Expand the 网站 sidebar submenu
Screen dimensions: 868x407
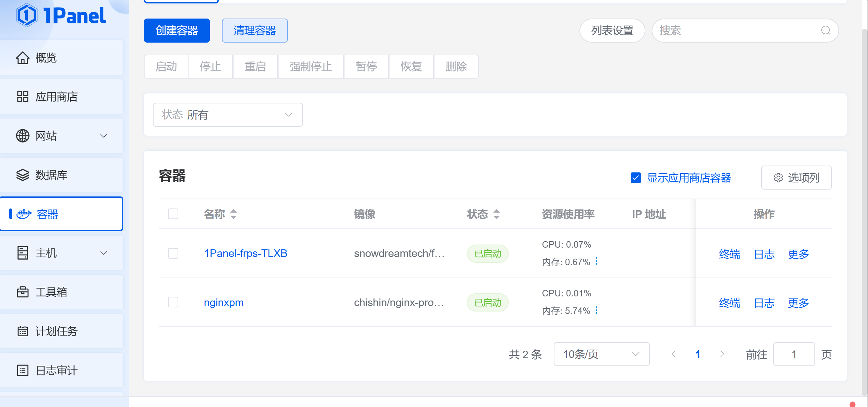pos(103,136)
